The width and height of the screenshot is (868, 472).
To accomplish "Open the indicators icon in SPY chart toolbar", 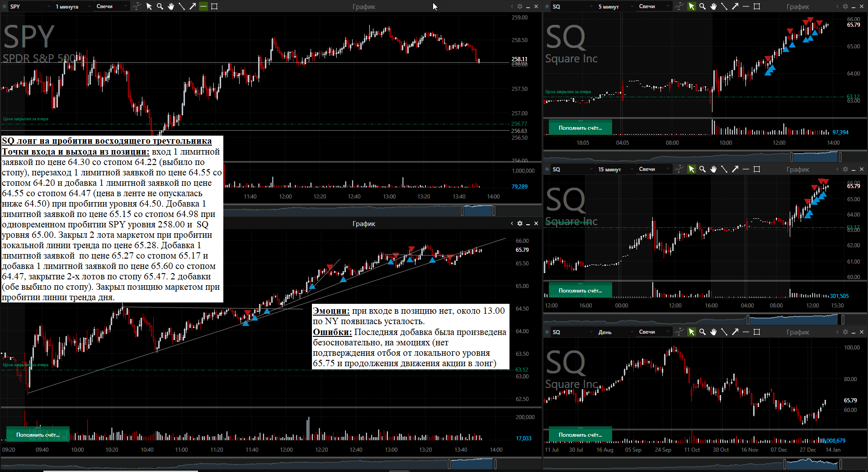I will click(137, 6).
